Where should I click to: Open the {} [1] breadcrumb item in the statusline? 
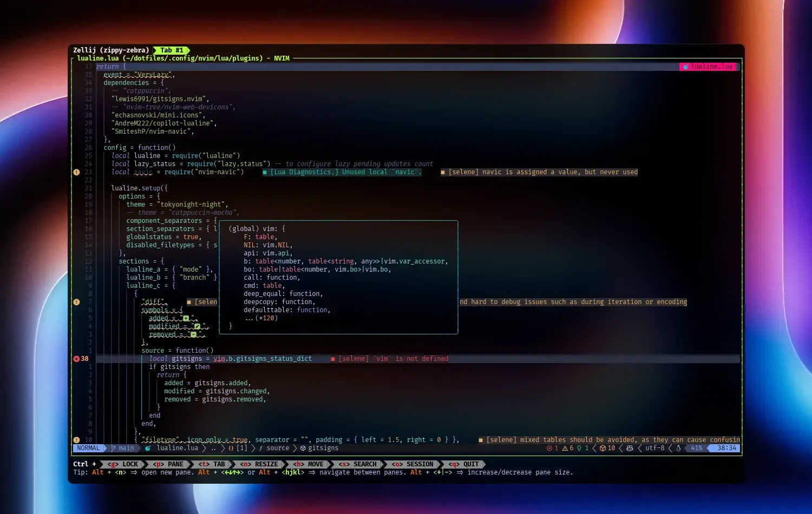pyautogui.click(x=238, y=448)
